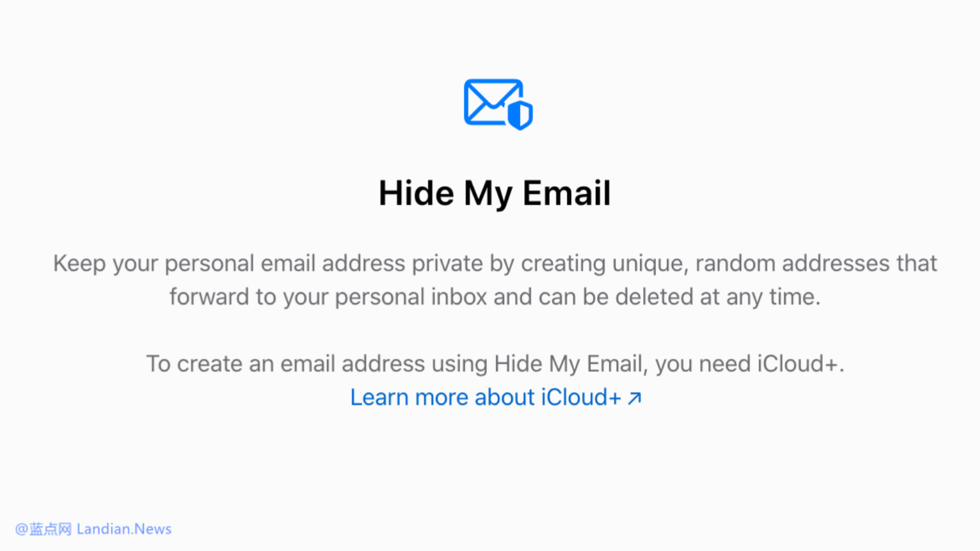Click the sentence starting To create an email
Viewport: 980px width, 551px height.
tap(495, 364)
